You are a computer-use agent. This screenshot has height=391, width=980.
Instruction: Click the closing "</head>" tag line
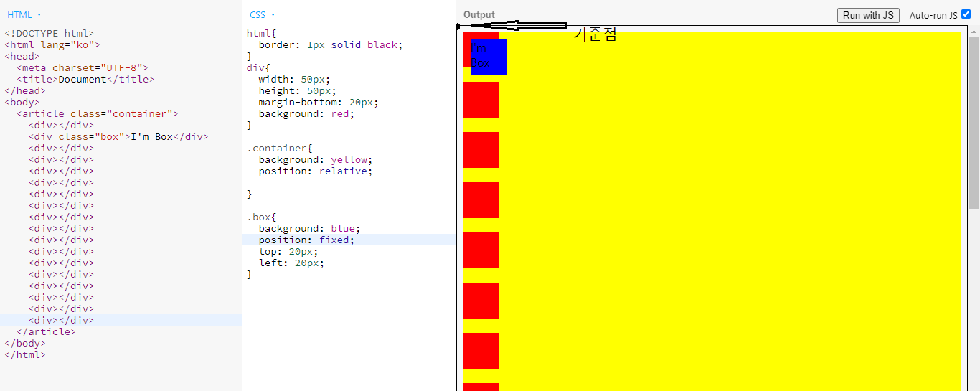(x=25, y=90)
